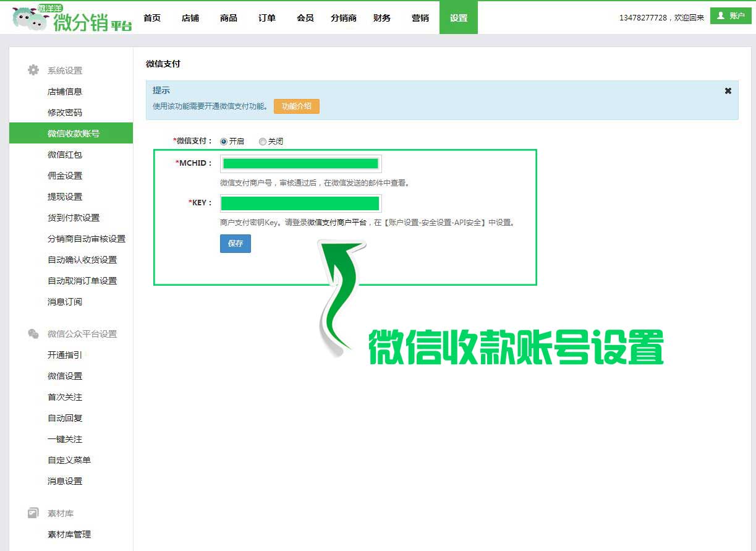The image size is (756, 551).
Task: Open the 营销 navigation tab
Action: pos(420,18)
